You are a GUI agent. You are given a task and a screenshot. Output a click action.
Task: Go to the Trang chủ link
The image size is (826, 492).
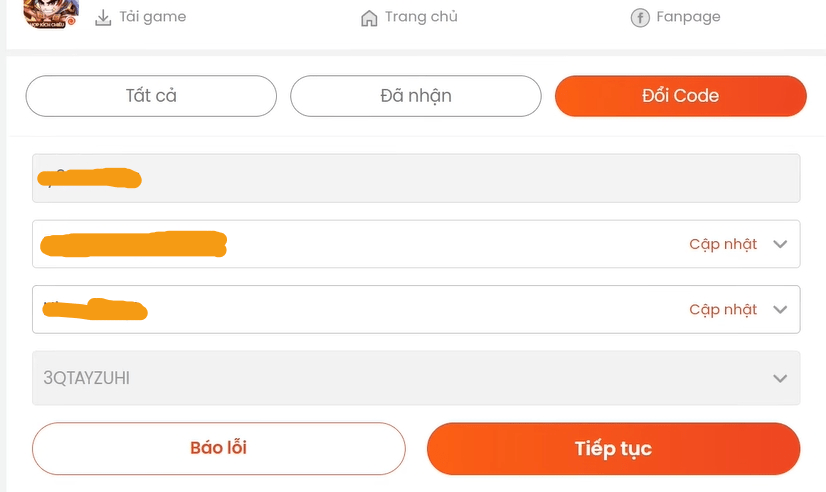(421, 17)
